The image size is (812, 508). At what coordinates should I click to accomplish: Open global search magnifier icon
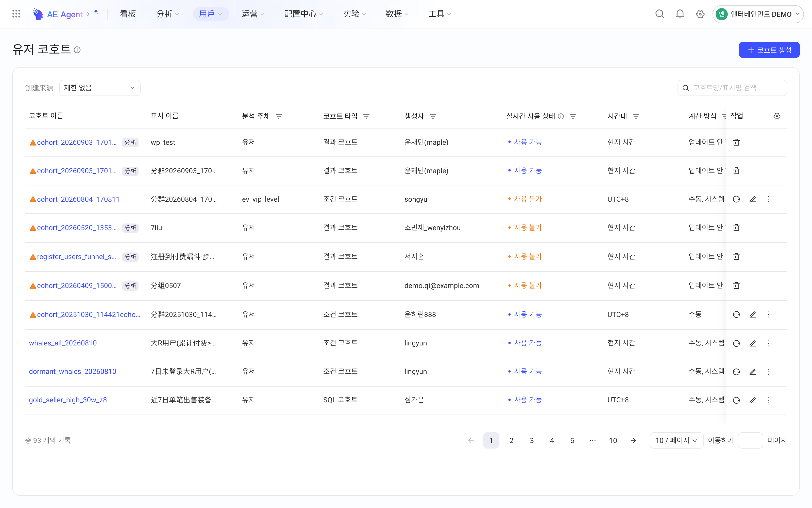pyautogui.click(x=659, y=14)
